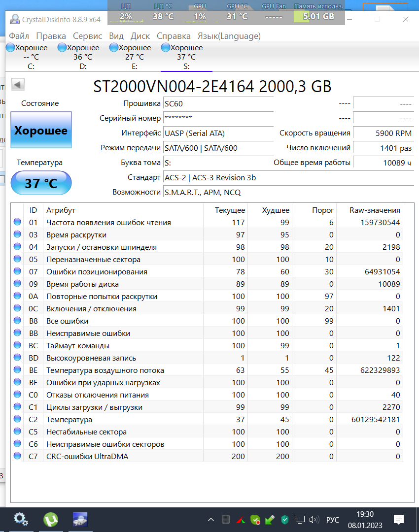The image size is (419, 532).
Task: Open the Файл menu
Action: pos(19,36)
